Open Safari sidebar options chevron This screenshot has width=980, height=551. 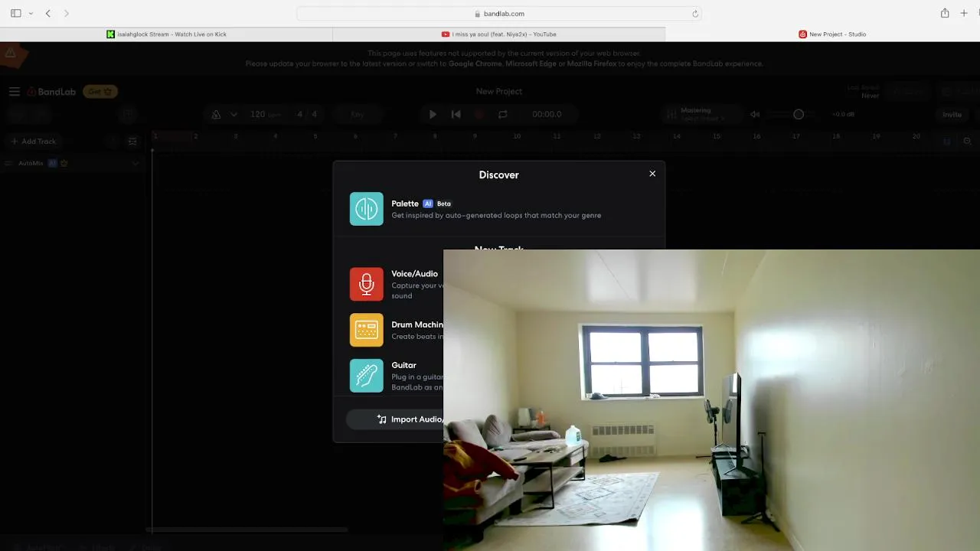coord(31,14)
